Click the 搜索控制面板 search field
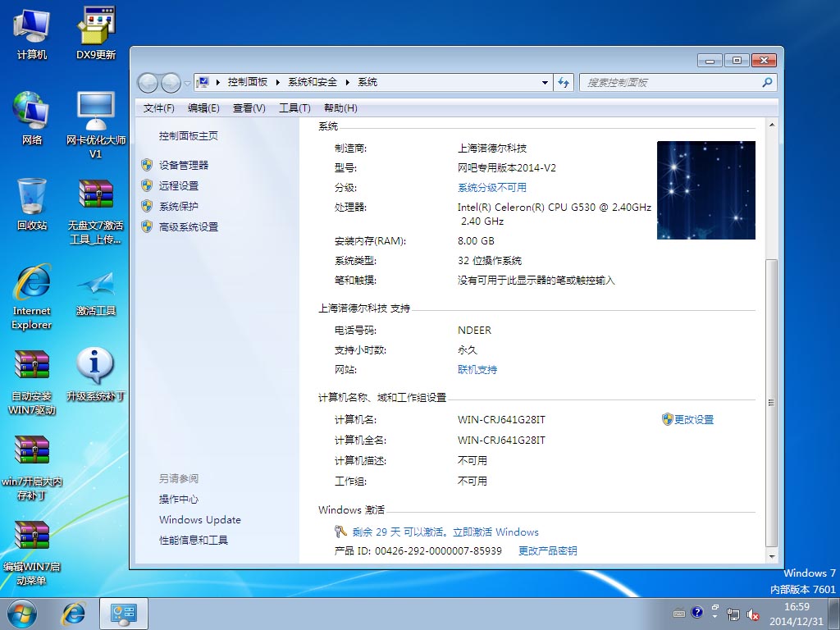Image resolution: width=840 pixels, height=630 pixels. (669, 83)
